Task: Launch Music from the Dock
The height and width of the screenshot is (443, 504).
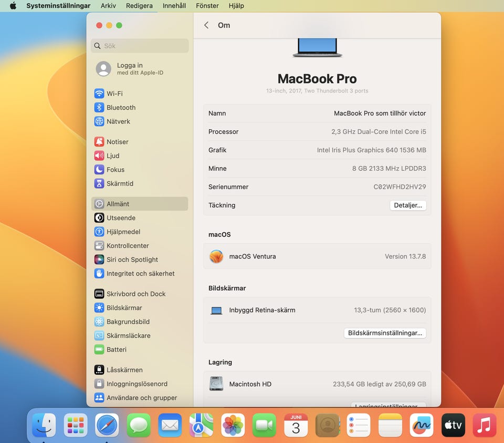Action: click(x=485, y=425)
